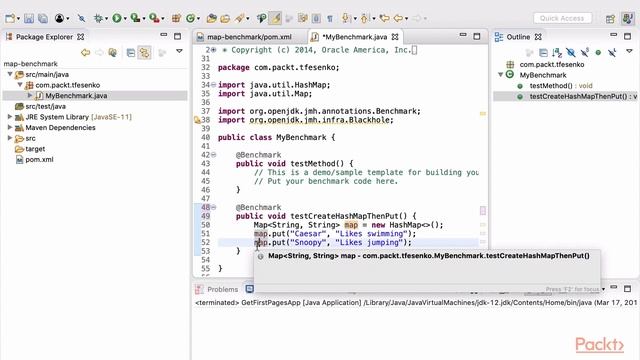Click the Search flashlight icon
Image resolution: width=640 pixels, height=360 pixels.
[x=240, y=18]
